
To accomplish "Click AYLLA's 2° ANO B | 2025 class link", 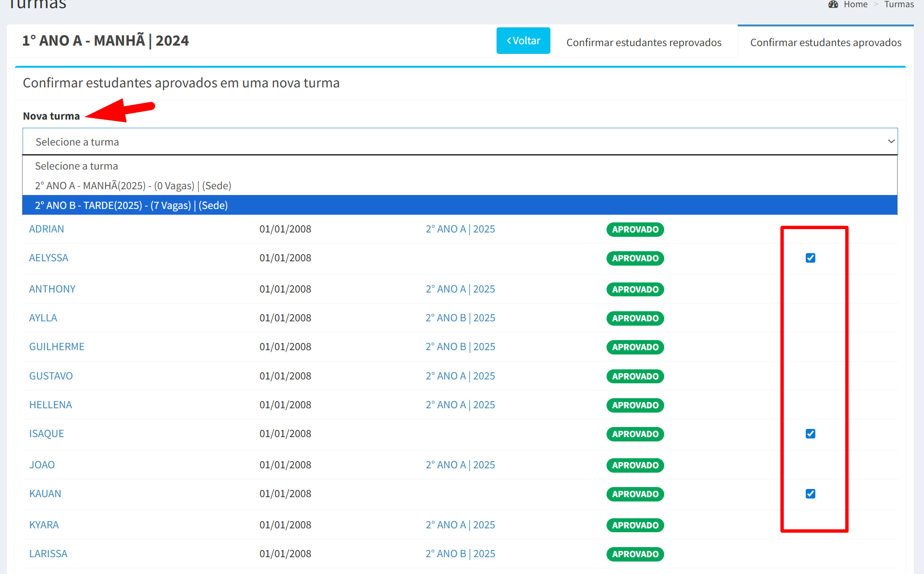I will (x=460, y=318).
